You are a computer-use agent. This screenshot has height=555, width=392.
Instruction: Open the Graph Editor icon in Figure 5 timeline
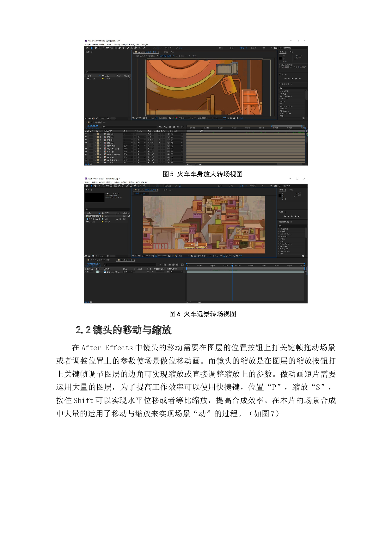183,127
